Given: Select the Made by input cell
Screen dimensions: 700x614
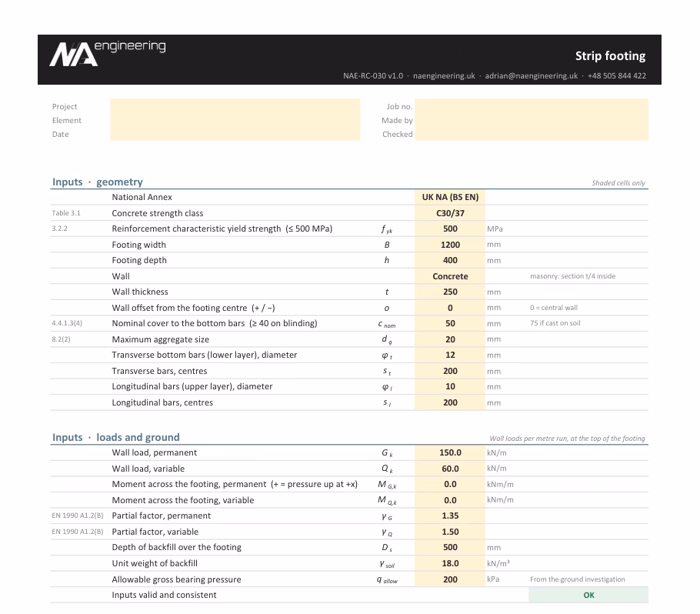Looking at the screenshot, I should click(532, 120).
